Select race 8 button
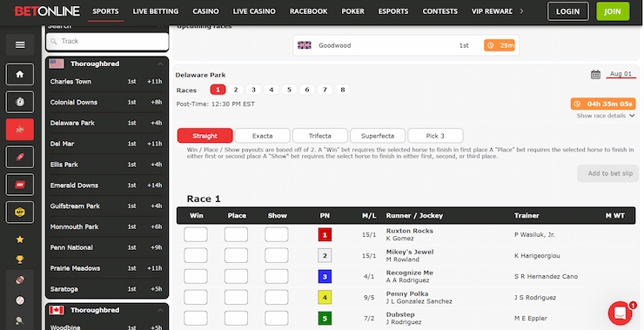This screenshot has height=330, width=644. point(343,90)
